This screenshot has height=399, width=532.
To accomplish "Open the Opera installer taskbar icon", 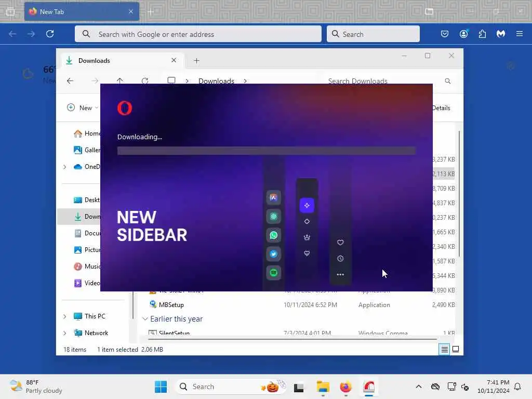I will pyautogui.click(x=369, y=387).
